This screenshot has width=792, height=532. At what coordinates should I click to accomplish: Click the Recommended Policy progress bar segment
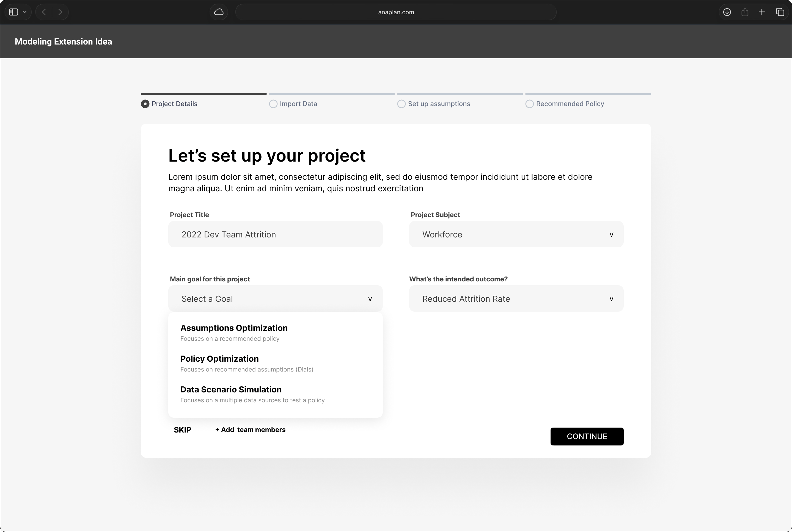(x=588, y=94)
